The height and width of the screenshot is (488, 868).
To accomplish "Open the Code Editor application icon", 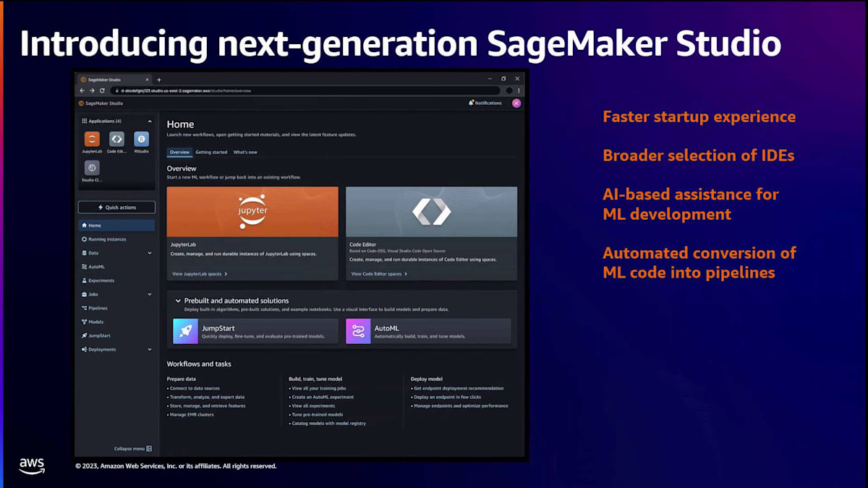I will coord(116,140).
